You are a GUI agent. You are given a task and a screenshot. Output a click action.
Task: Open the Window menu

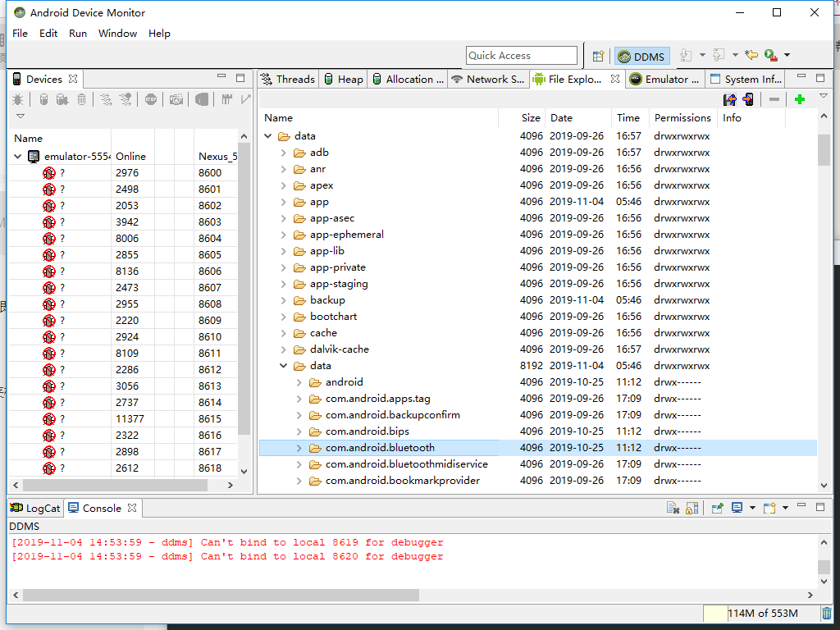[x=117, y=33]
